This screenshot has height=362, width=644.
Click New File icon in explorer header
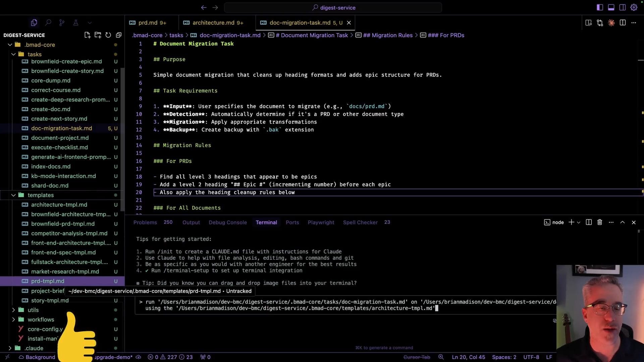click(x=87, y=35)
